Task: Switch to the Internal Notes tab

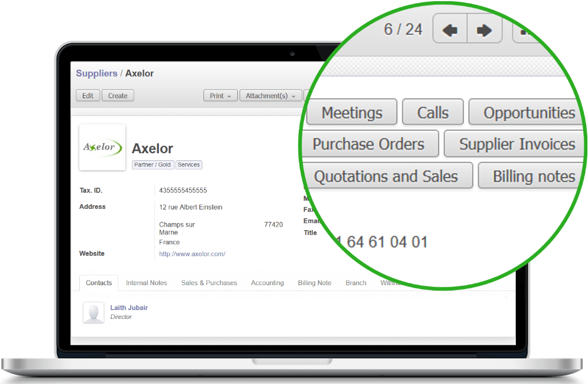Action: [147, 283]
